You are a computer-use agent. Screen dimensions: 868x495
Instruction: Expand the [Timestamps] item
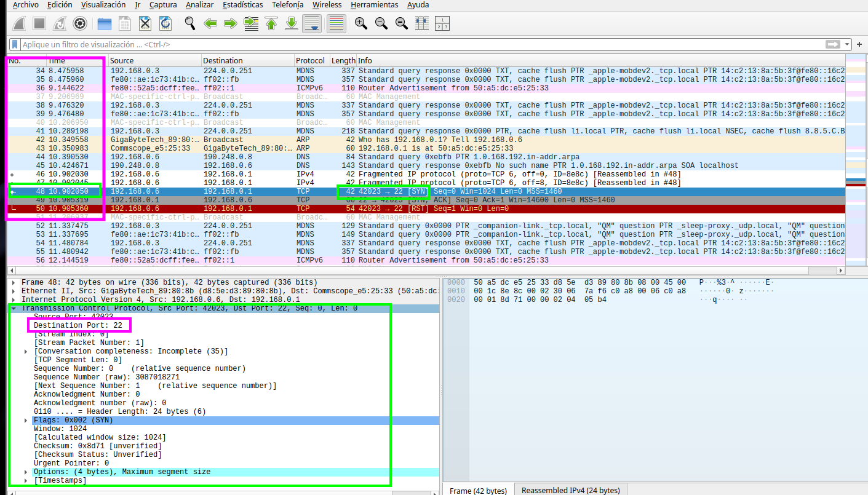pyautogui.click(x=26, y=480)
